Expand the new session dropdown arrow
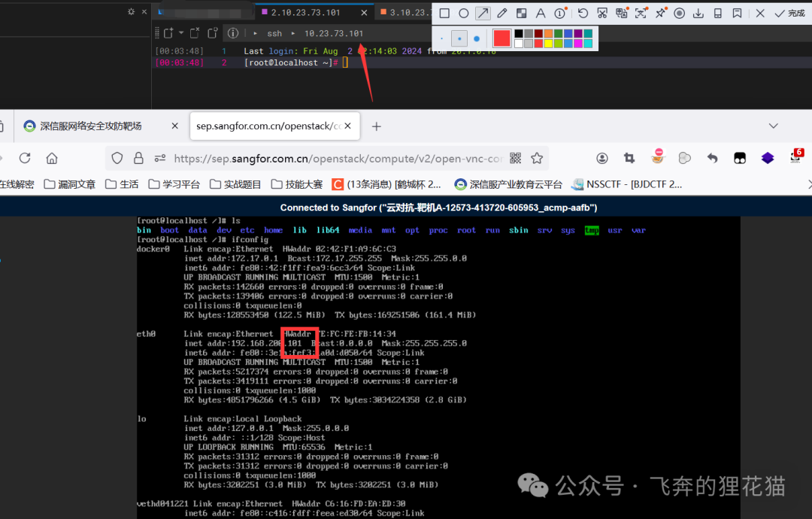Viewport: 812px width, 519px height. (x=181, y=33)
